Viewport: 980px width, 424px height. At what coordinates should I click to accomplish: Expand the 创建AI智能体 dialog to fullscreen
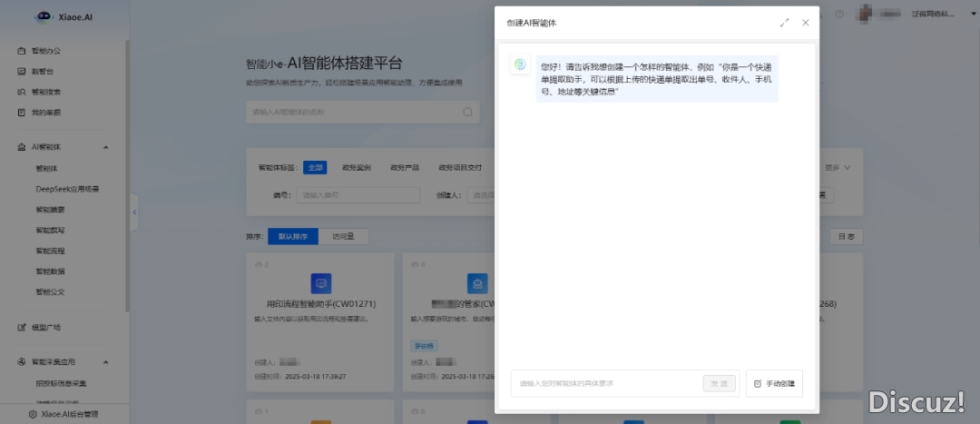(x=784, y=23)
